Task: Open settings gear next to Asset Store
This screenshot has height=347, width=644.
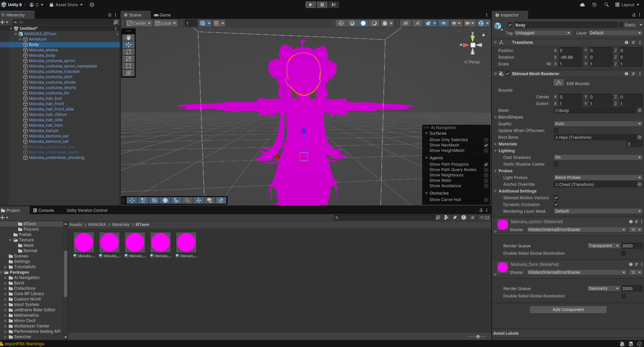Action: click(x=92, y=5)
